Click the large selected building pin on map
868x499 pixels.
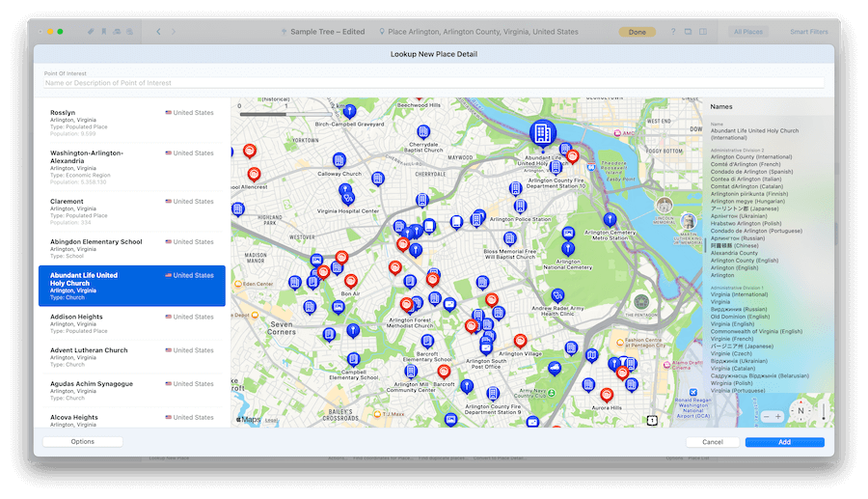pos(542,133)
